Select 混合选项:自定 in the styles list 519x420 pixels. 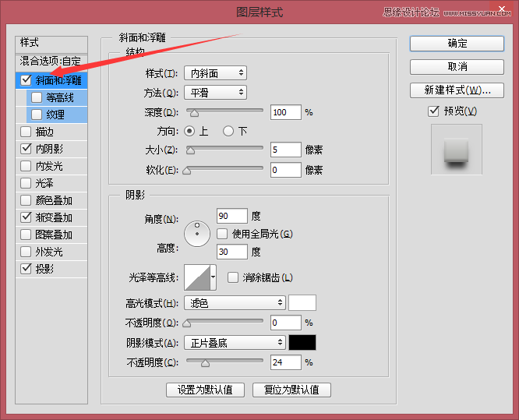point(51,62)
